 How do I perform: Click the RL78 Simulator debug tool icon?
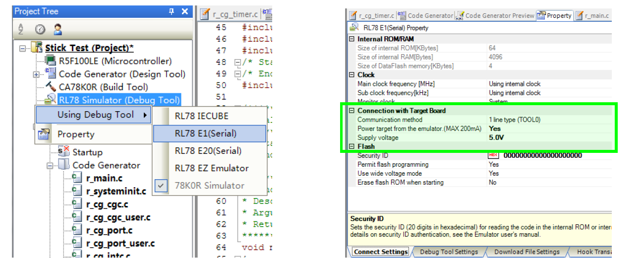51,100
